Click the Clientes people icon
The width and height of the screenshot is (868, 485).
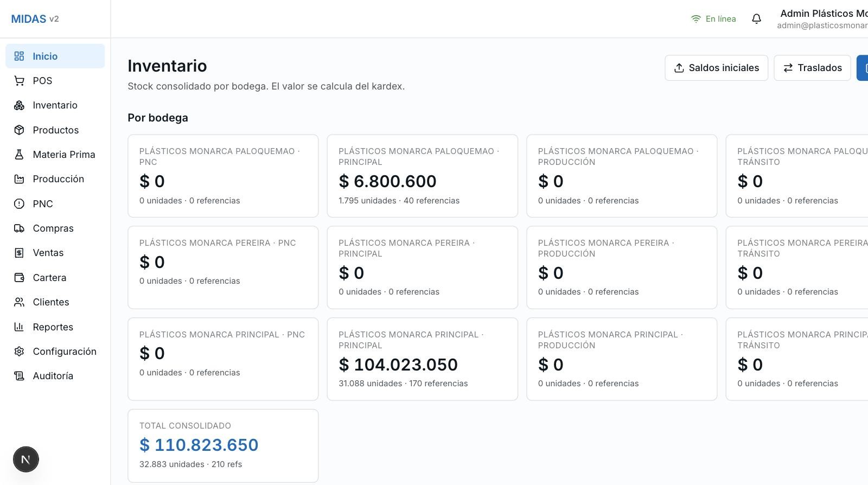[19, 302]
